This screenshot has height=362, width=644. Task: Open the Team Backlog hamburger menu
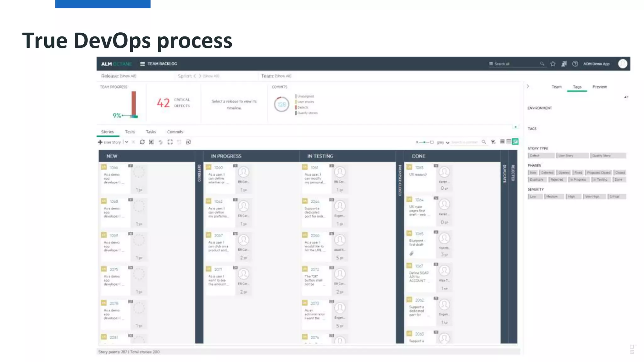[142, 64]
